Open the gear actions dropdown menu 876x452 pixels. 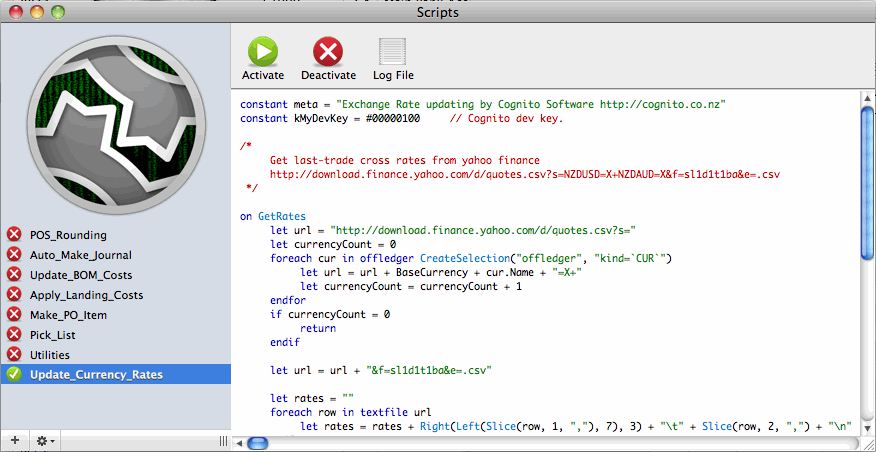[44, 441]
